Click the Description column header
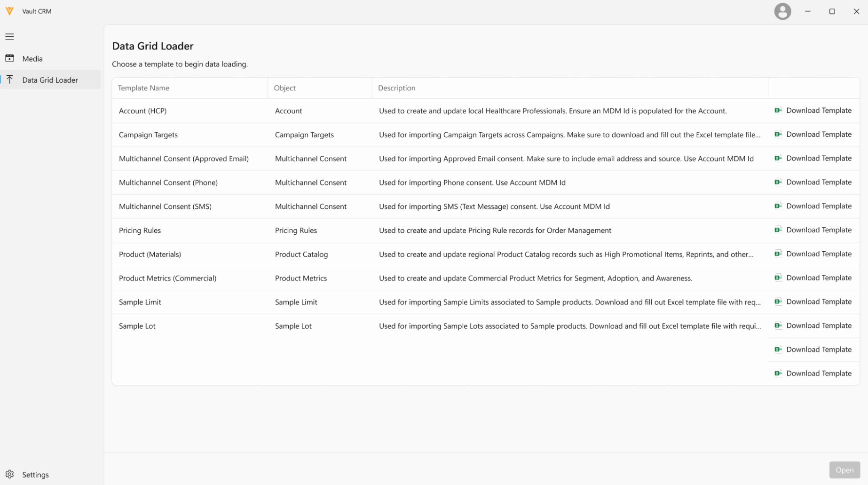Viewport: 868px width, 485px height. 396,88
